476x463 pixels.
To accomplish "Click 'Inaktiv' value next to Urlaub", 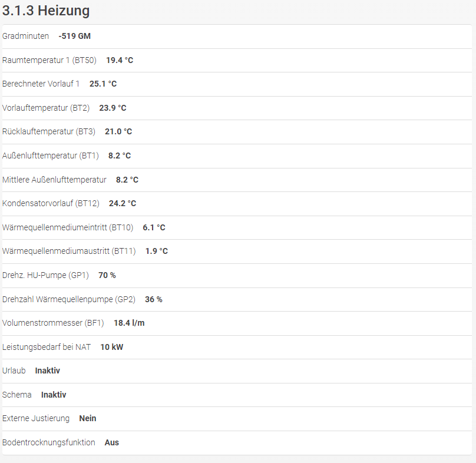I will tap(48, 371).
